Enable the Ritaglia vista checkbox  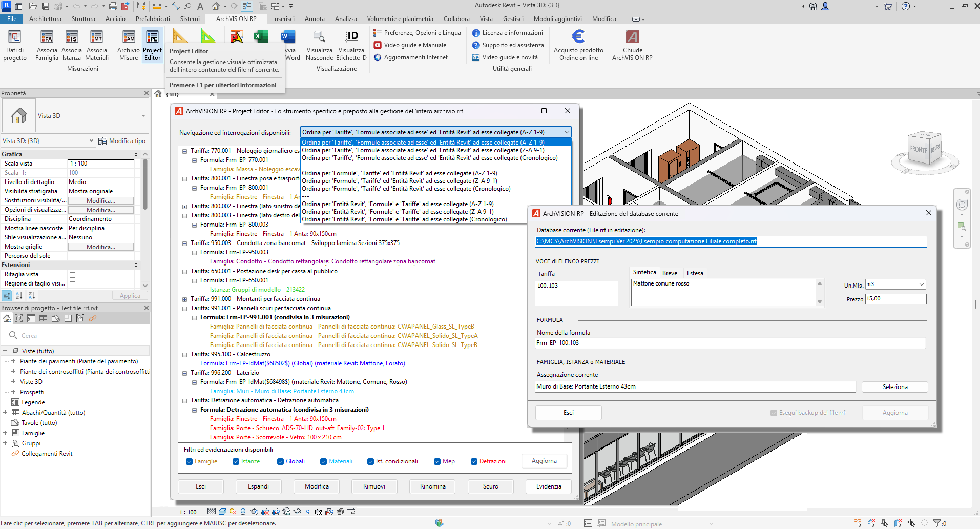coord(72,275)
